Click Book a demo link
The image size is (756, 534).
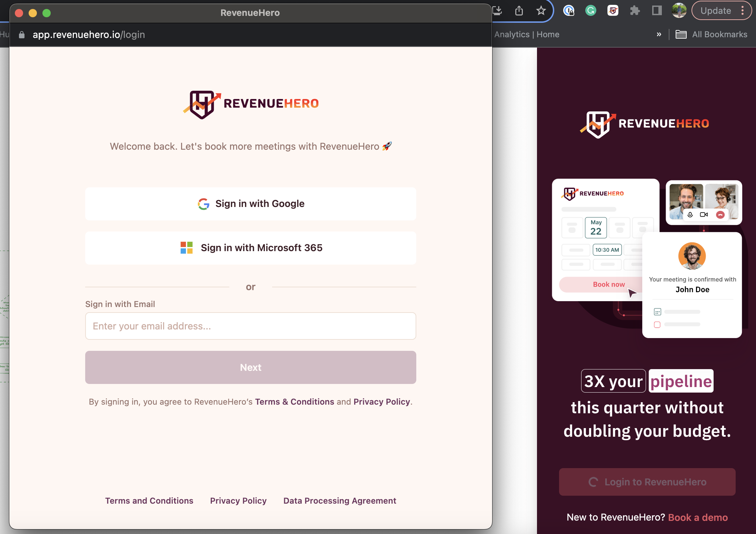[x=698, y=517]
